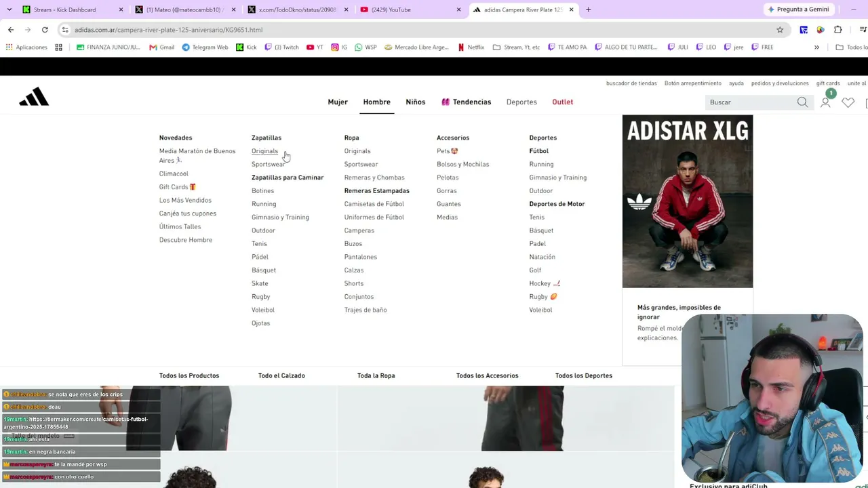Screen dimensions: 868x488
Task: Open the wishlist heart icon
Action: (x=848, y=102)
